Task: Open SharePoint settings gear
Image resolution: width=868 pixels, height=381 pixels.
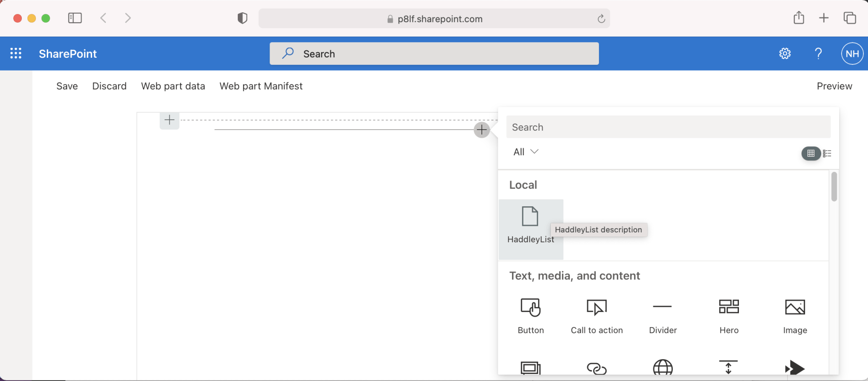Action: pyautogui.click(x=785, y=53)
